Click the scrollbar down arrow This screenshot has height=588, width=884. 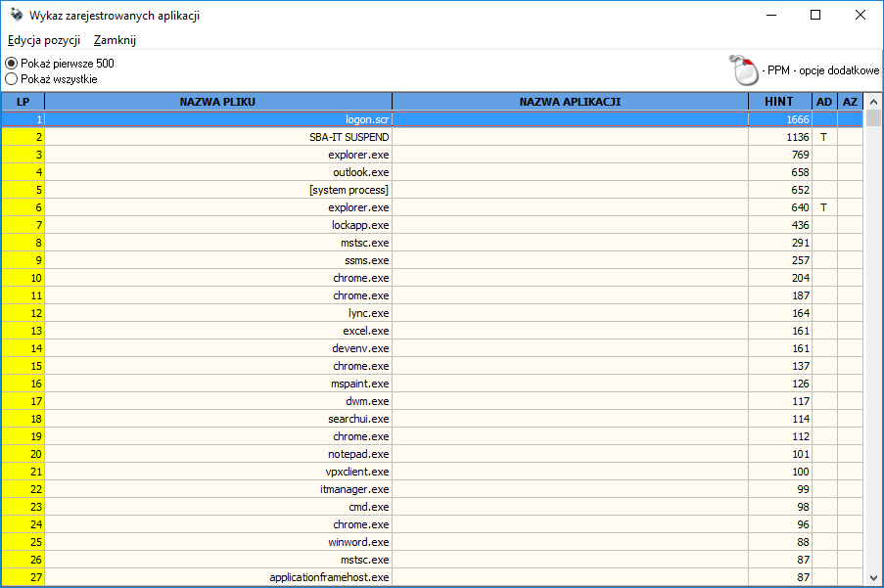pyautogui.click(x=873, y=578)
